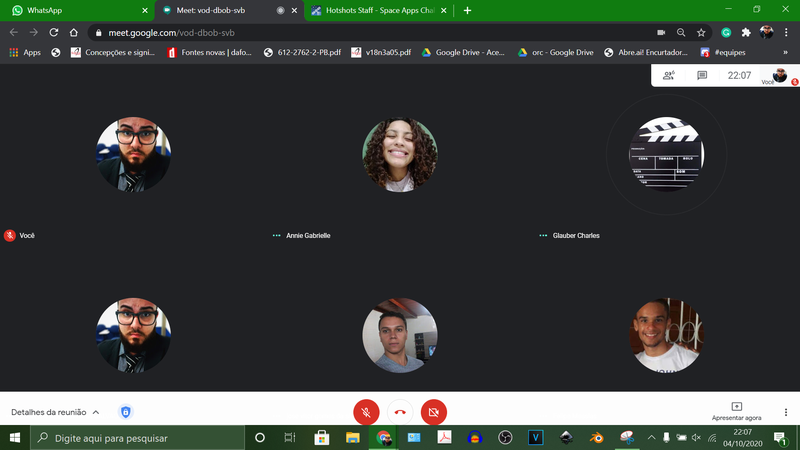
Task: Open the v18n3a05.pdf bookmark
Action: click(381, 52)
